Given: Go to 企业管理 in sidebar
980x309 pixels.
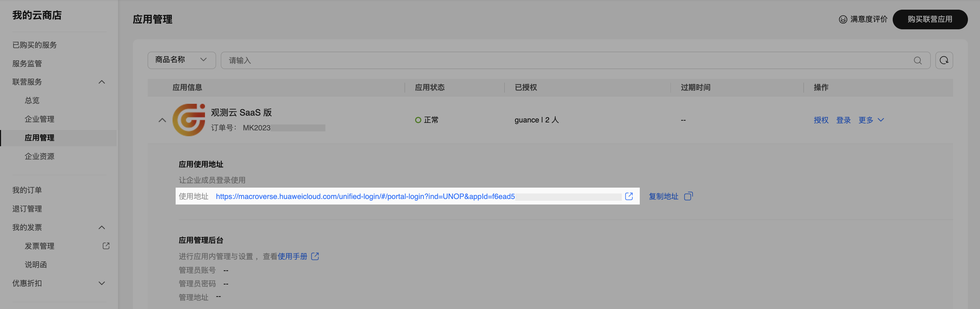Looking at the screenshot, I should tap(39, 119).
